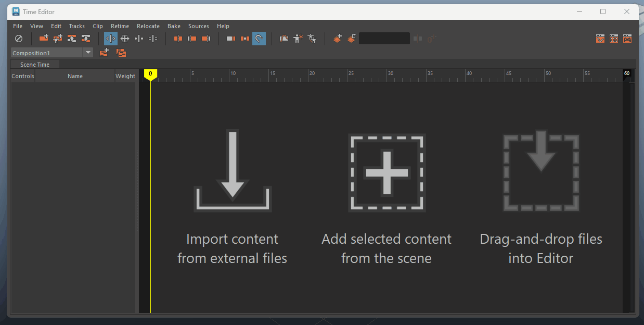Toggle the highlighted magnet snapping button
This screenshot has width=644, height=325.
[x=259, y=39]
